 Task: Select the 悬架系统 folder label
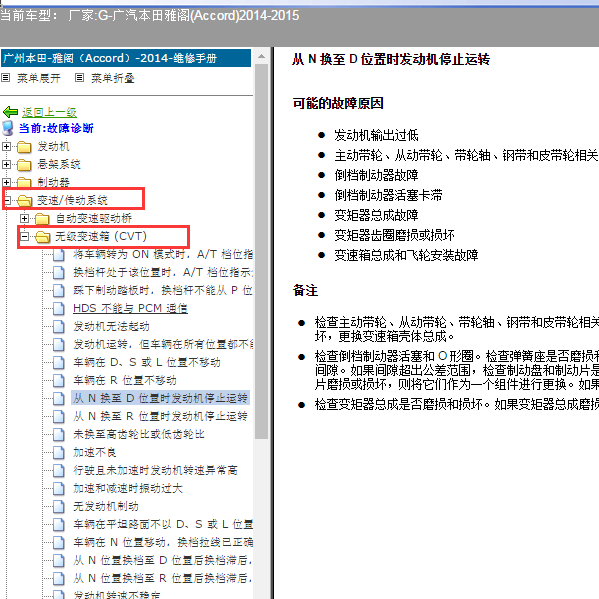pyautogui.click(x=59, y=164)
